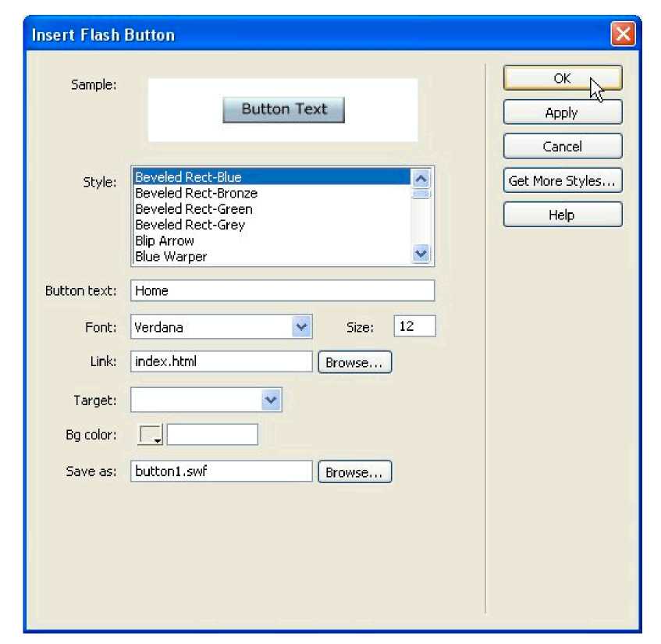Open the Bg color swatch picker
Image resolution: width=661 pixels, height=644 pixels.
pos(151,435)
